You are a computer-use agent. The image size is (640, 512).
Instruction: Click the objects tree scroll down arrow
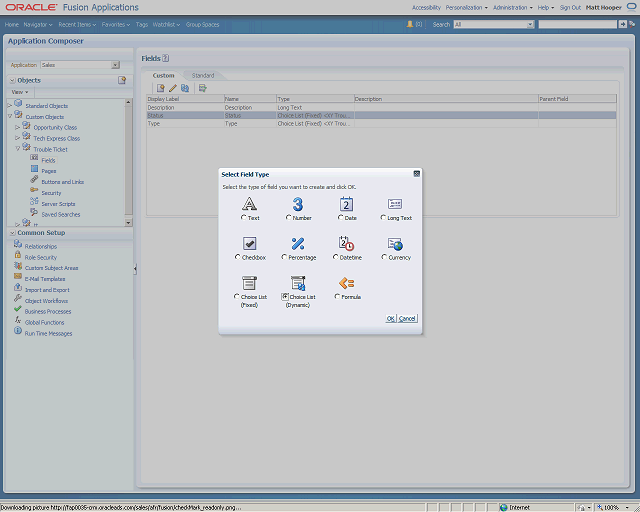(128, 223)
